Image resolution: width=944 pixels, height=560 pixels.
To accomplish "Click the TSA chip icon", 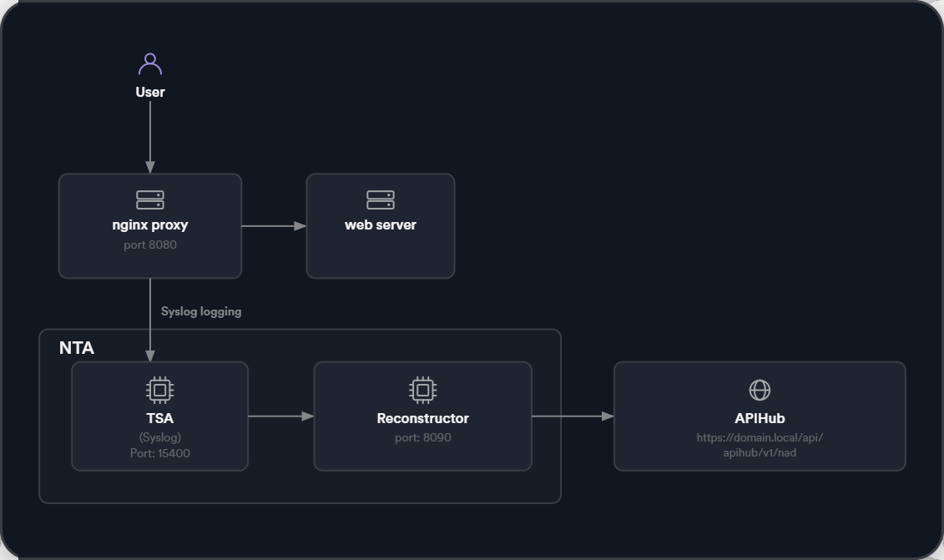I will (x=160, y=391).
